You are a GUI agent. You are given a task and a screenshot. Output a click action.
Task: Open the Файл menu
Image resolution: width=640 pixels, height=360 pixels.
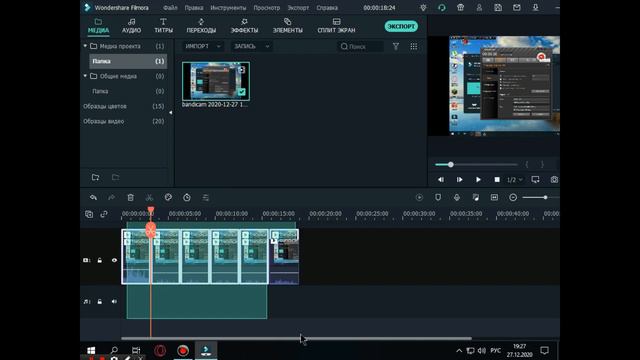point(170,8)
